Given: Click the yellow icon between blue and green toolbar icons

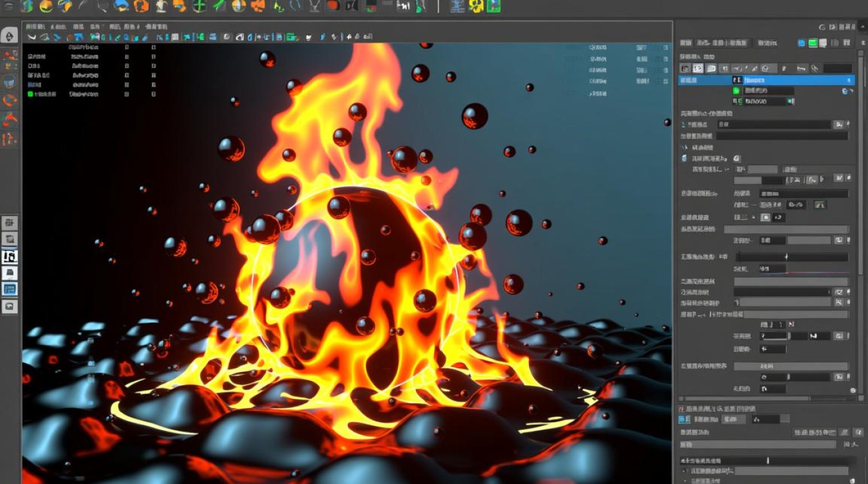Looking at the screenshot, I should pos(475,6).
